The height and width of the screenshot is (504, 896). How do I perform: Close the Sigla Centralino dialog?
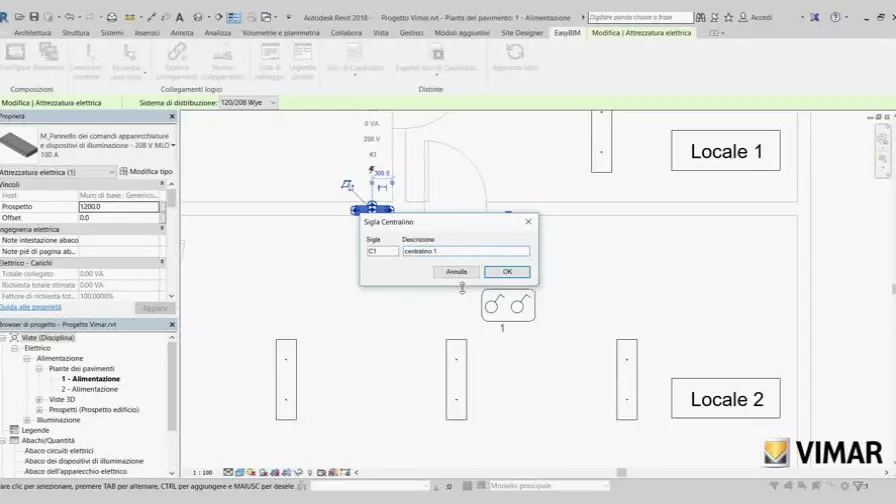coord(529,222)
